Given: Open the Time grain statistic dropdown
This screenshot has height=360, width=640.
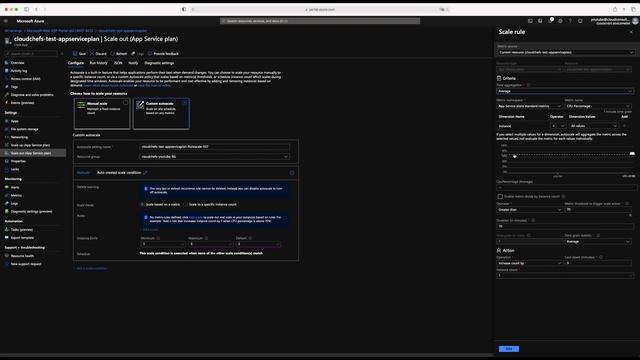Looking at the screenshot, I should pos(598,242).
